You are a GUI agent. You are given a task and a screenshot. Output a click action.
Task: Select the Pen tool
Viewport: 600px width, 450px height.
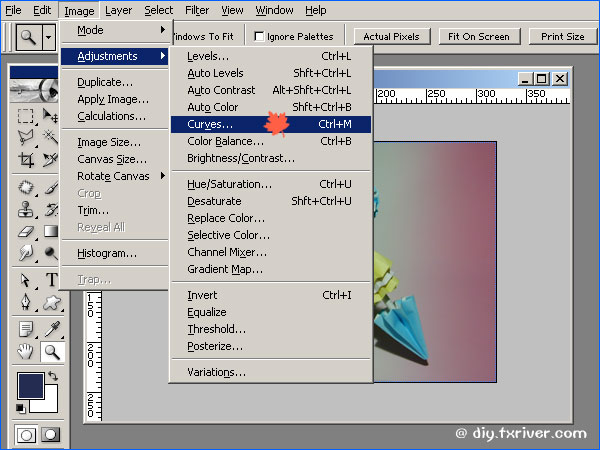point(25,302)
